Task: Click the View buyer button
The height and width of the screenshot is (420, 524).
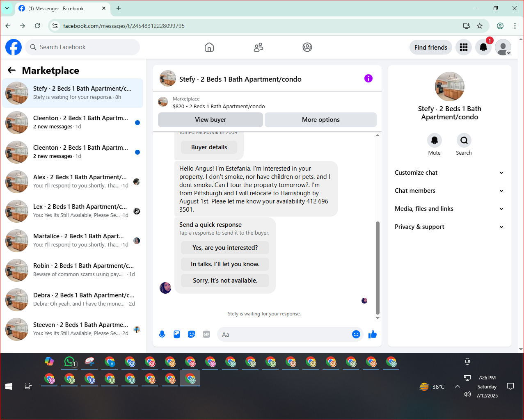Action: (211, 120)
